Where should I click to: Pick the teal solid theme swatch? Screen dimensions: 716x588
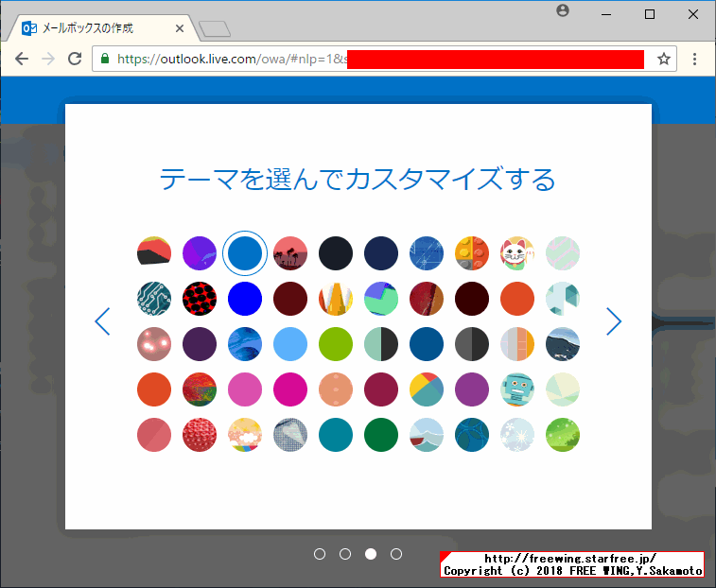point(336,435)
